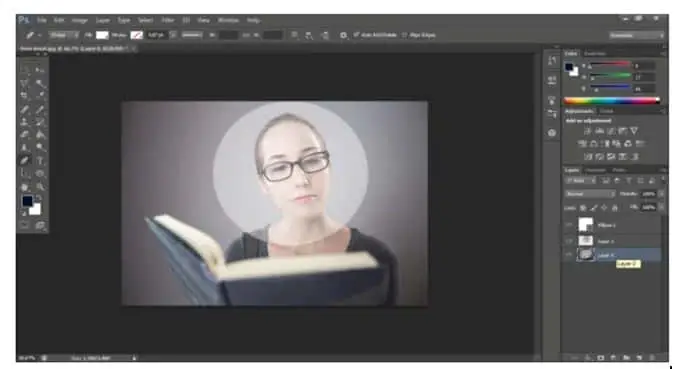Switch to the Channels tab
Screen dimensions: 677x369
coord(595,170)
